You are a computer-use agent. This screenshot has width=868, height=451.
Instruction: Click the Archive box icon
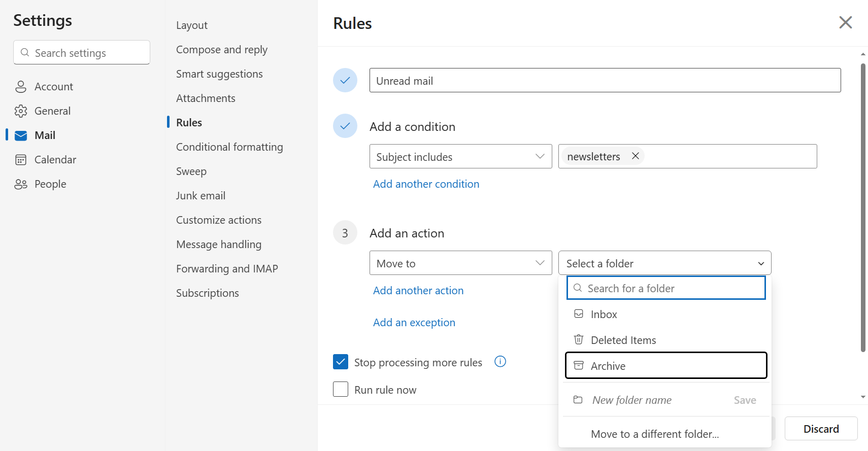tap(579, 365)
